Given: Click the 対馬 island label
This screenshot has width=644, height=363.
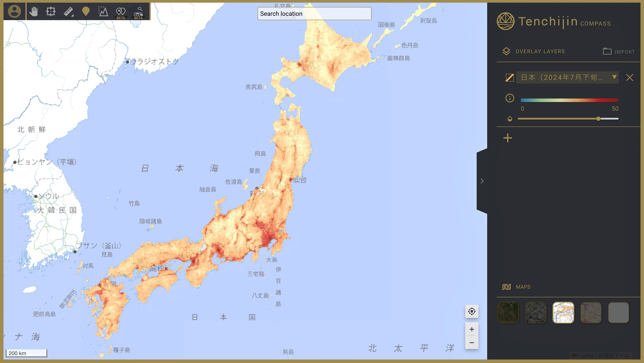Looking at the screenshot, I should 88,266.
